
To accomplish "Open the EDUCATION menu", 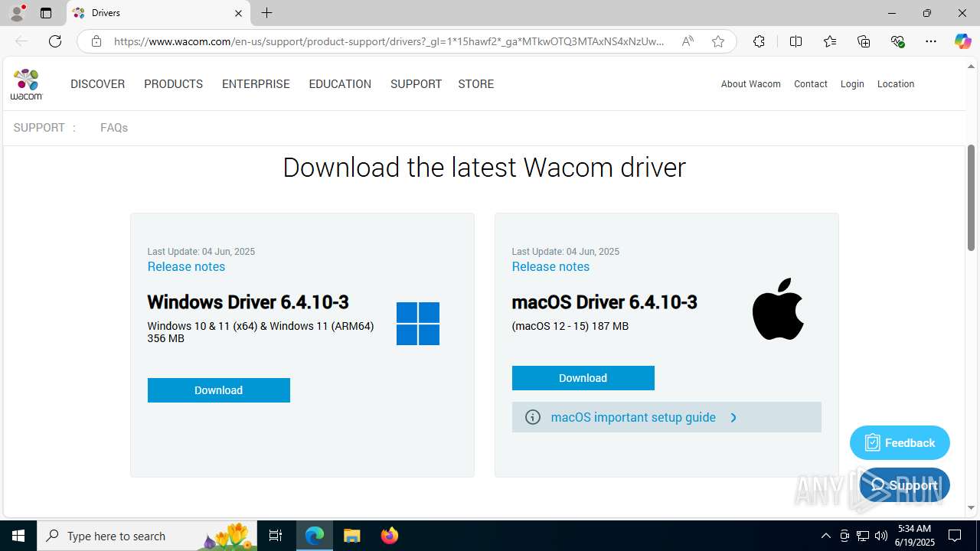I will coord(340,84).
